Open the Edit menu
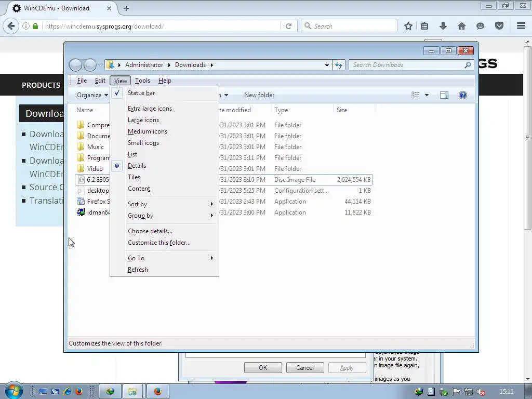This screenshot has height=399, width=532. [100, 81]
